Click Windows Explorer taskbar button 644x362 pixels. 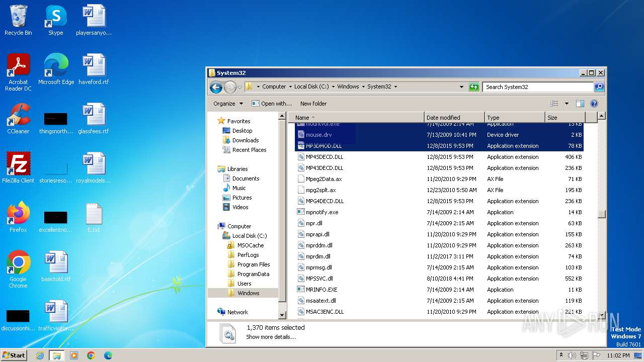tap(56, 355)
